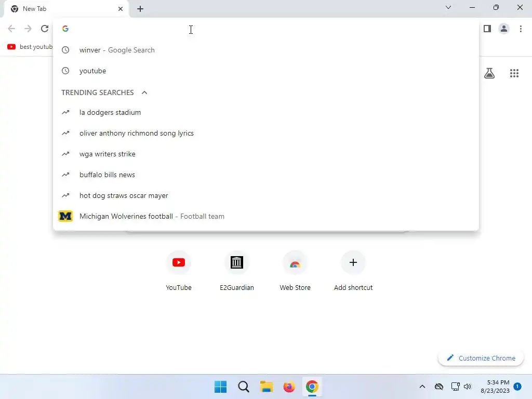Viewport: 532px width, 399px height.
Task: Click the Customize Chrome button
Action: [x=481, y=358]
